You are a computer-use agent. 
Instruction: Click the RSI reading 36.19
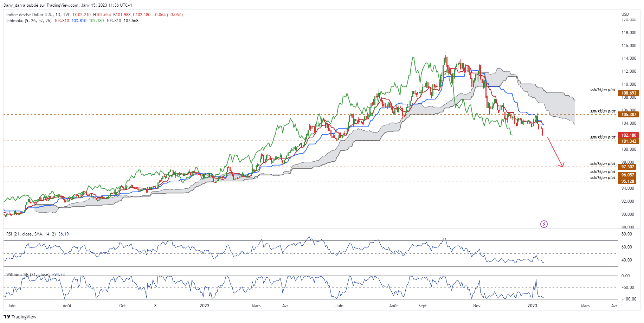pos(64,234)
